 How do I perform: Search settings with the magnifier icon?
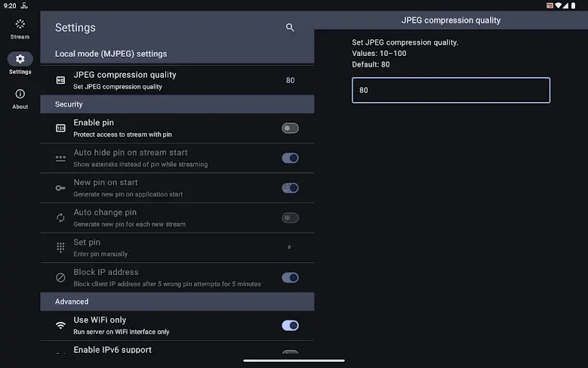coord(290,28)
